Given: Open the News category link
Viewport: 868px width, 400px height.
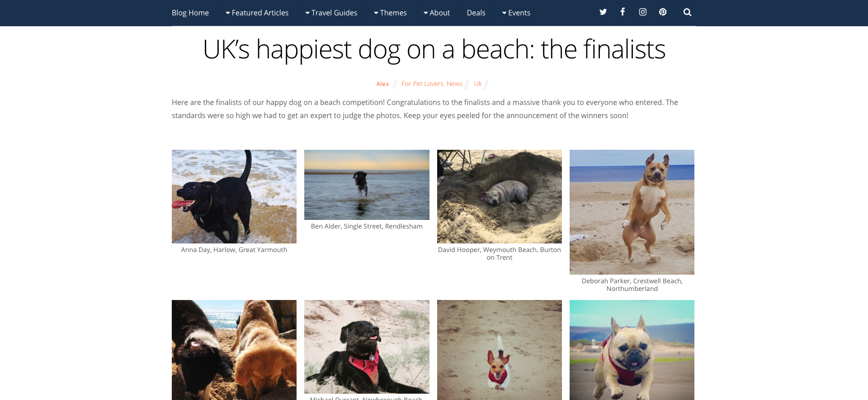Looking at the screenshot, I should click(454, 84).
